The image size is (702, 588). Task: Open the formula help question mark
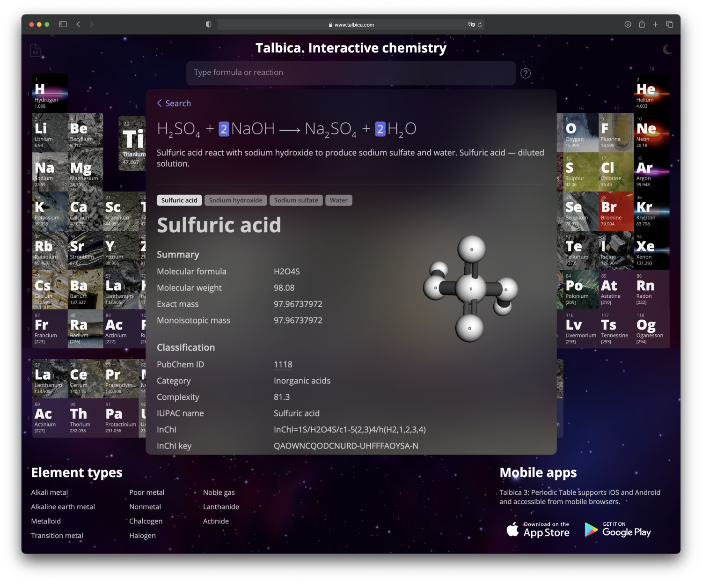[526, 73]
